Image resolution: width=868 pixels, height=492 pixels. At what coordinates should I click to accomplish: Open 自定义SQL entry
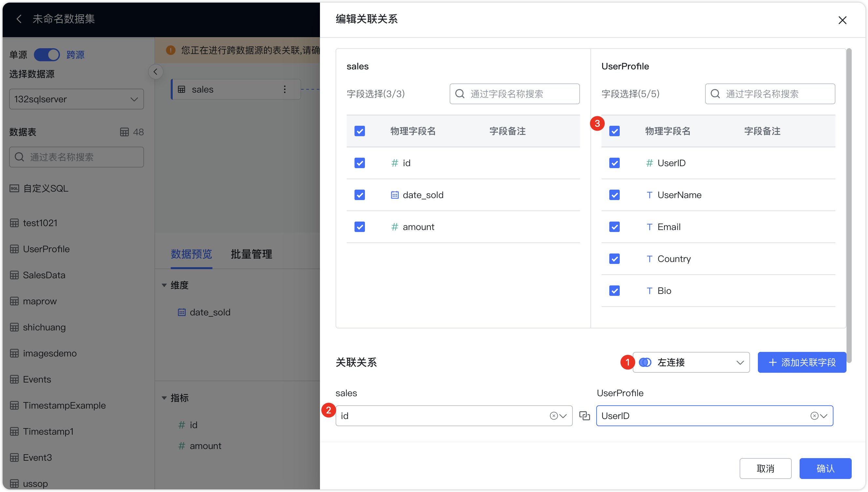pos(39,188)
